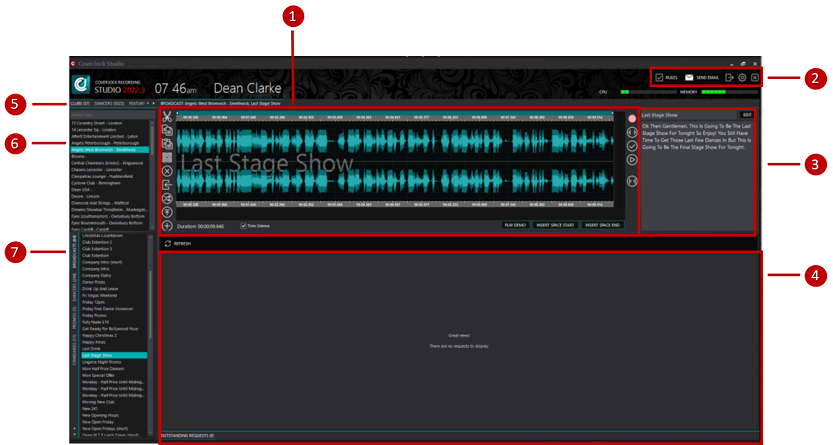The image size is (833, 445).
Task: Click the circled checkmark approve icon
Action: 632,146
